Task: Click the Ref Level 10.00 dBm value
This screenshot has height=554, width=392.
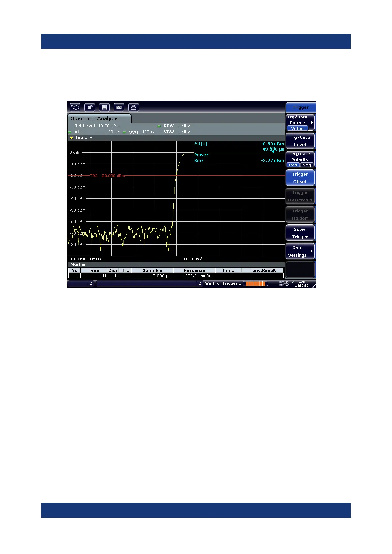Action: [x=109, y=126]
